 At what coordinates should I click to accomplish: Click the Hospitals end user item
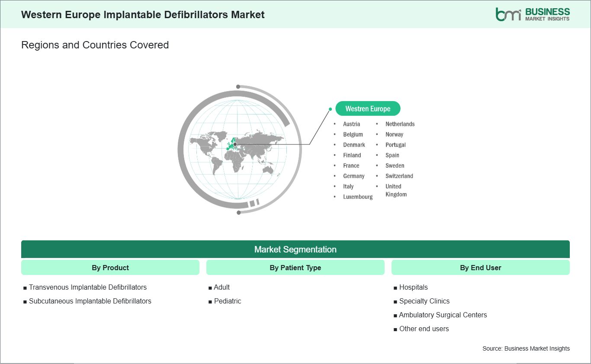[x=414, y=287]
